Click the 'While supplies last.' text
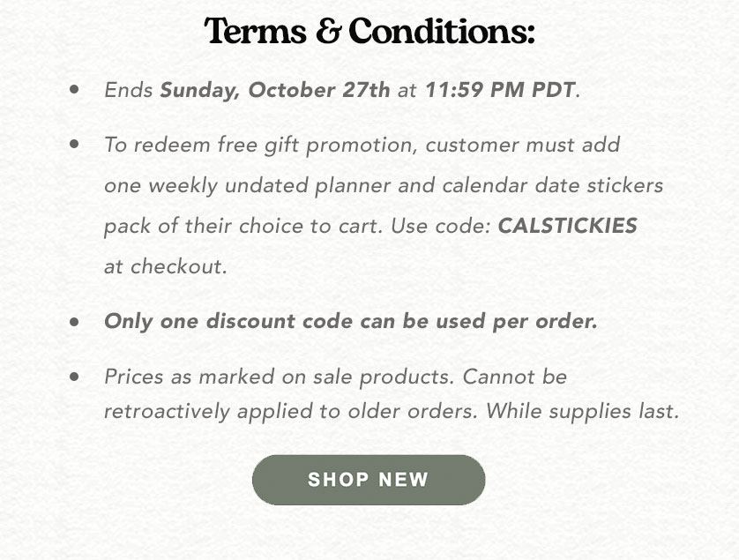 pyautogui.click(x=583, y=411)
